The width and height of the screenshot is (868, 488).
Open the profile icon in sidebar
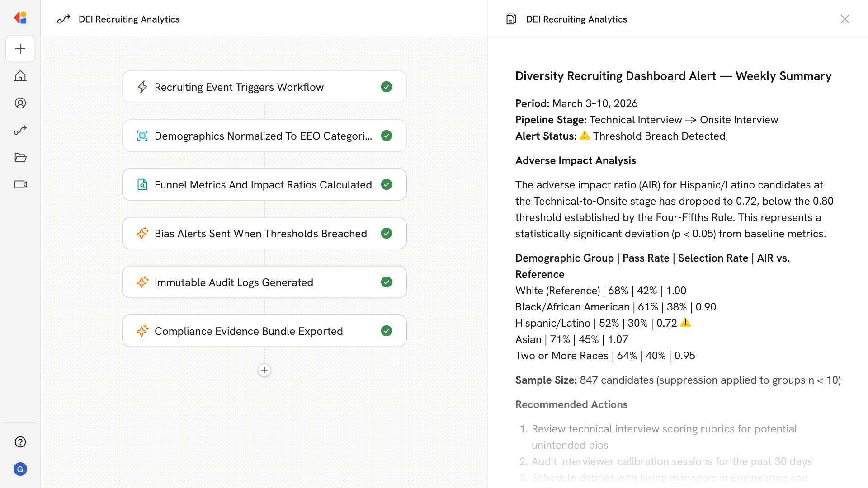20,103
